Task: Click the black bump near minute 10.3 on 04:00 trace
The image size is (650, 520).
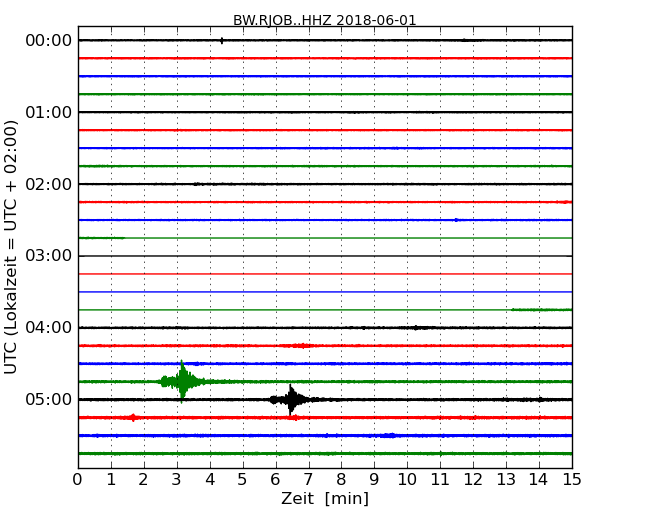Action: coord(416,328)
